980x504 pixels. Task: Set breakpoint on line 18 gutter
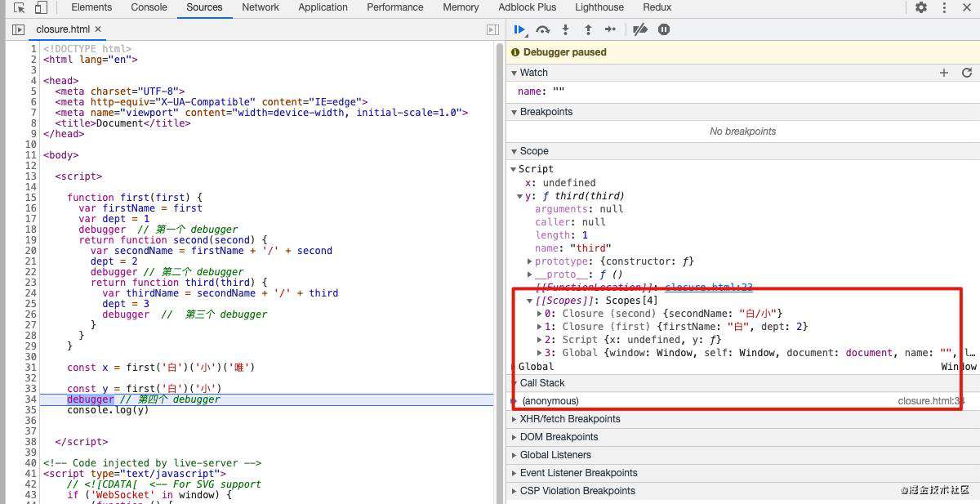[30, 230]
